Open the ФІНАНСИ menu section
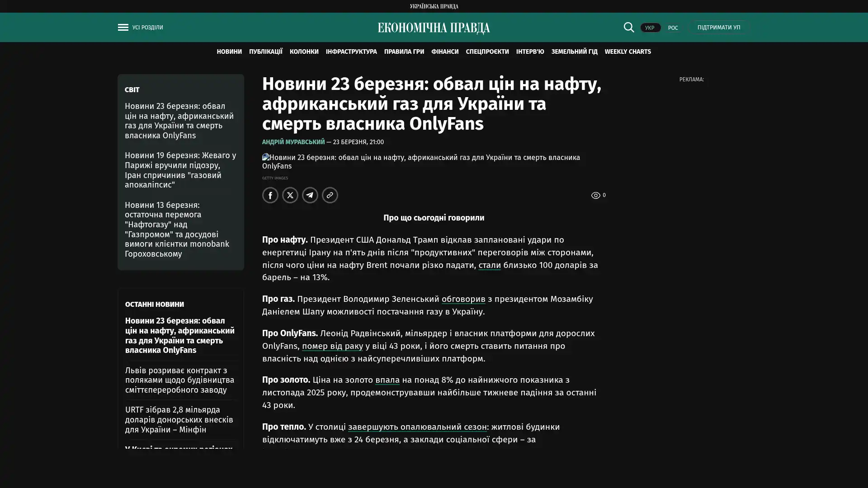Screen dimensions: 868x488 coord(444,52)
